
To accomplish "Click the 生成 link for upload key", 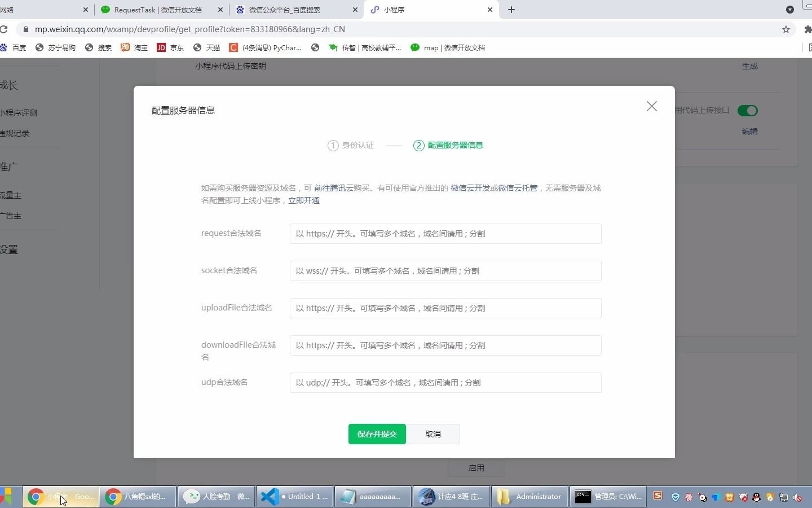I will [750, 66].
